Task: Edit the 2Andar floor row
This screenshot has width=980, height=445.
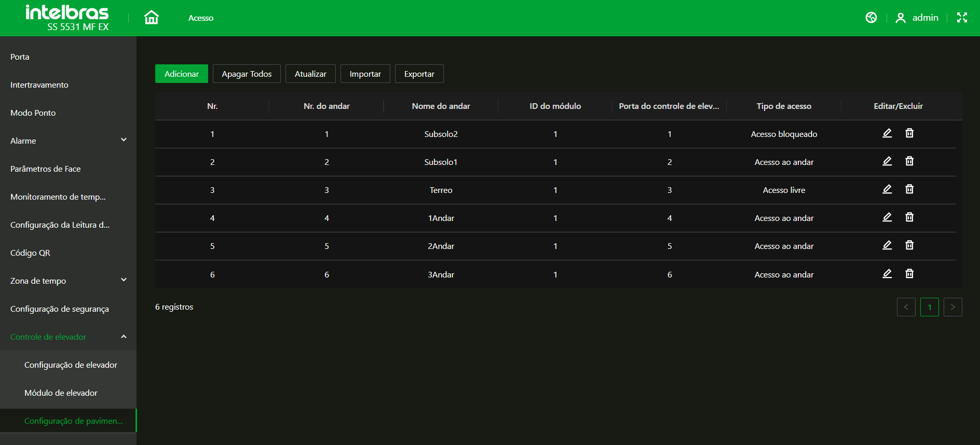Action: coord(887,245)
